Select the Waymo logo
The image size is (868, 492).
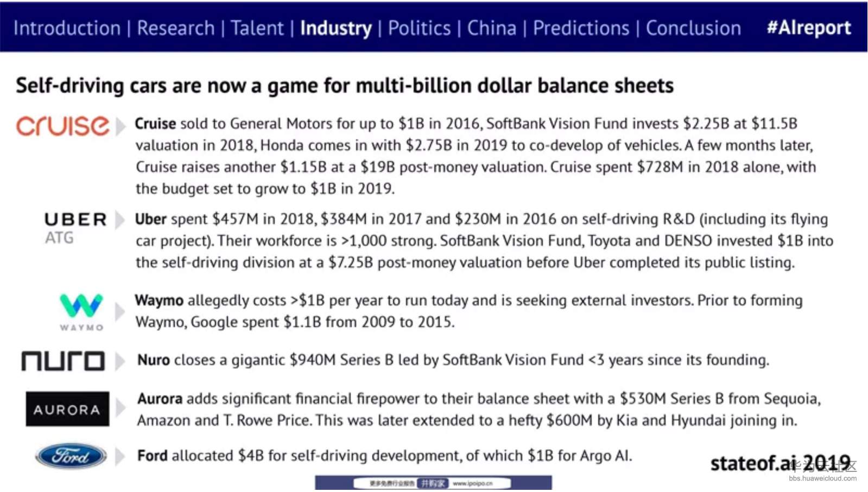81,311
